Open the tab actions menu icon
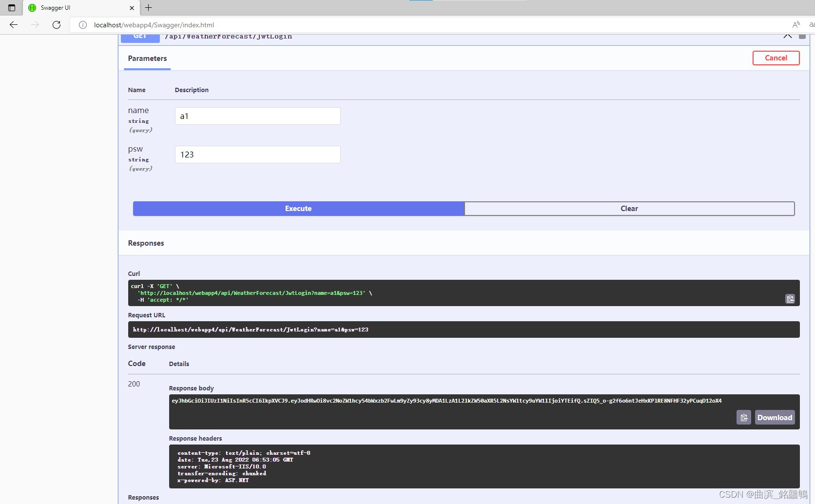 [x=12, y=8]
